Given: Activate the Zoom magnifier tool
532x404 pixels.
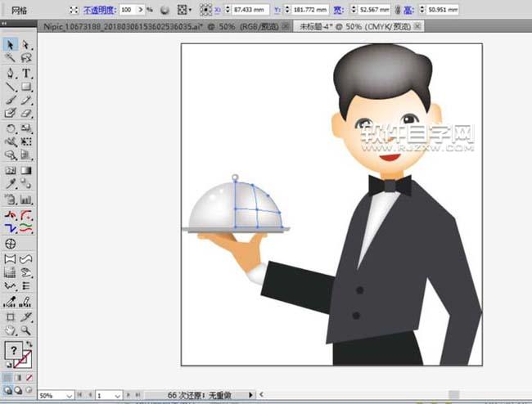Looking at the screenshot, I should [x=26, y=330].
